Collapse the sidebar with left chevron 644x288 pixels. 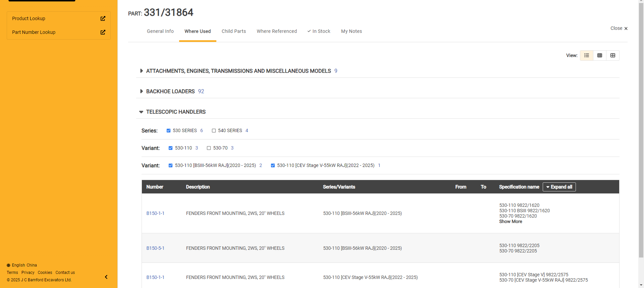pos(106,277)
